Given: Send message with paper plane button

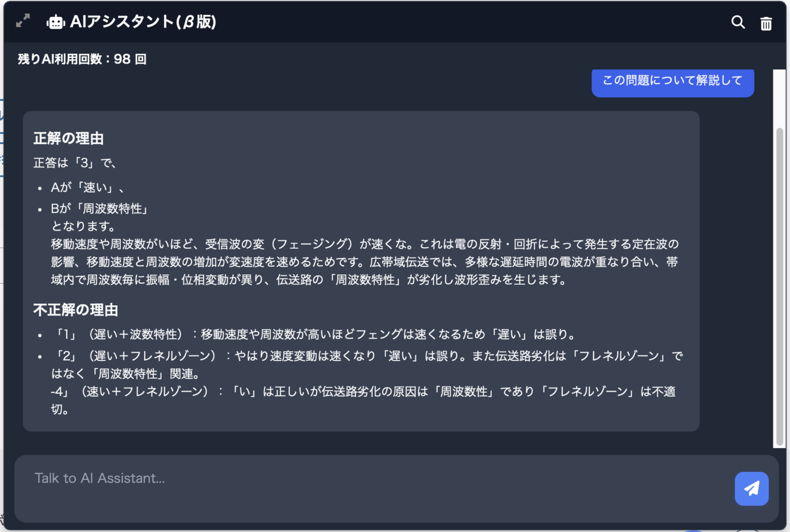Looking at the screenshot, I should pyautogui.click(x=751, y=488).
